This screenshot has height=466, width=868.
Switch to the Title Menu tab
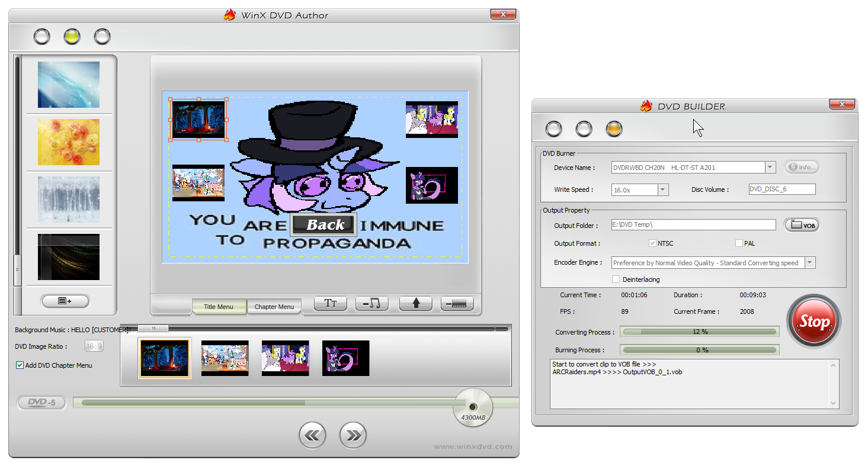tap(219, 307)
